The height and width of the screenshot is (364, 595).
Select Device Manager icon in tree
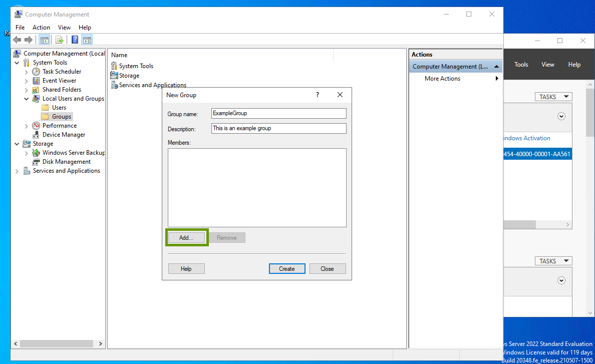click(36, 135)
